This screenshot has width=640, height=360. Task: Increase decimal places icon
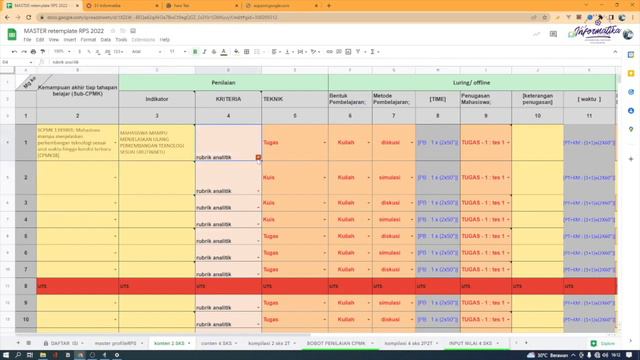[107, 52]
